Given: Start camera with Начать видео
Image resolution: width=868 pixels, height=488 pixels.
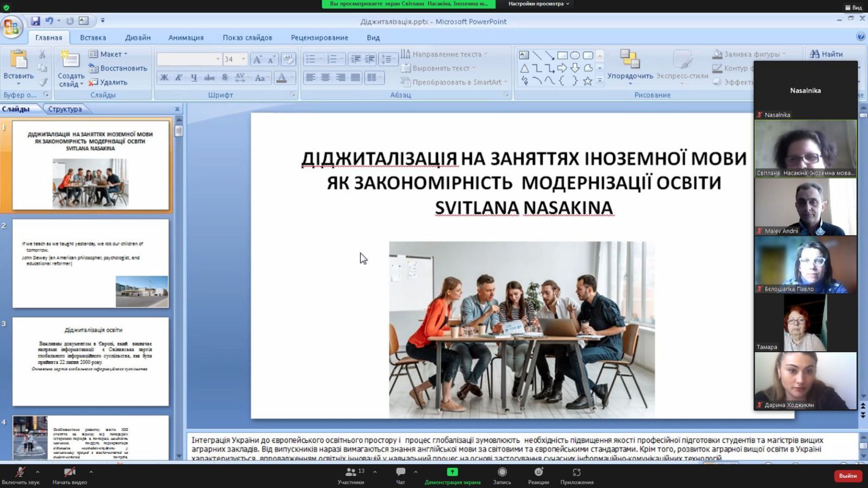Looking at the screenshot, I should (69, 472).
